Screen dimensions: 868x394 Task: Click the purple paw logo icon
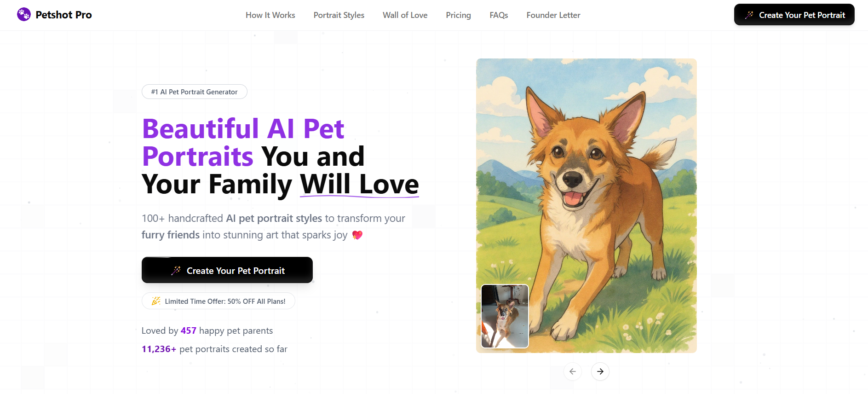(24, 15)
